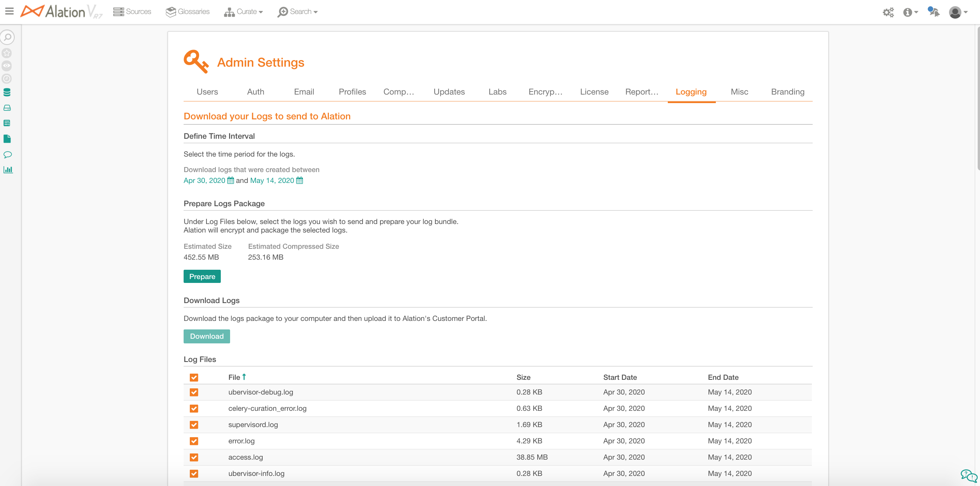Image resolution: width=980 pixels, height=486 pixels.
Task: Open the Sources menu
Action: point(132,12)
